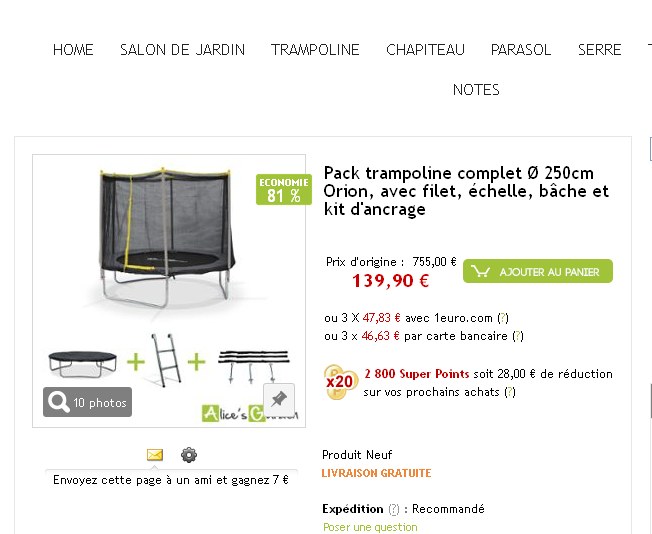This screenshot has height=534, width=652.
Task: Click help icon after carte bancaire
Action: 518,336
